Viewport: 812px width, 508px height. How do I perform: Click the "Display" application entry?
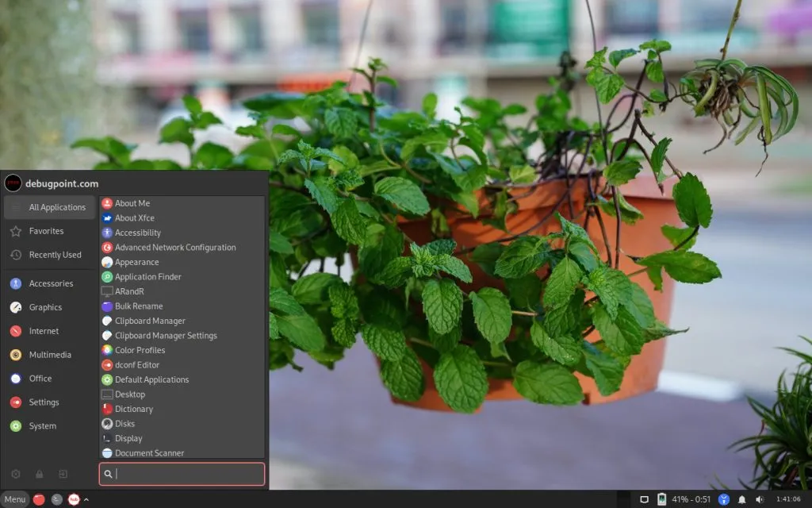pyautogui.click(x=182, y=438)
